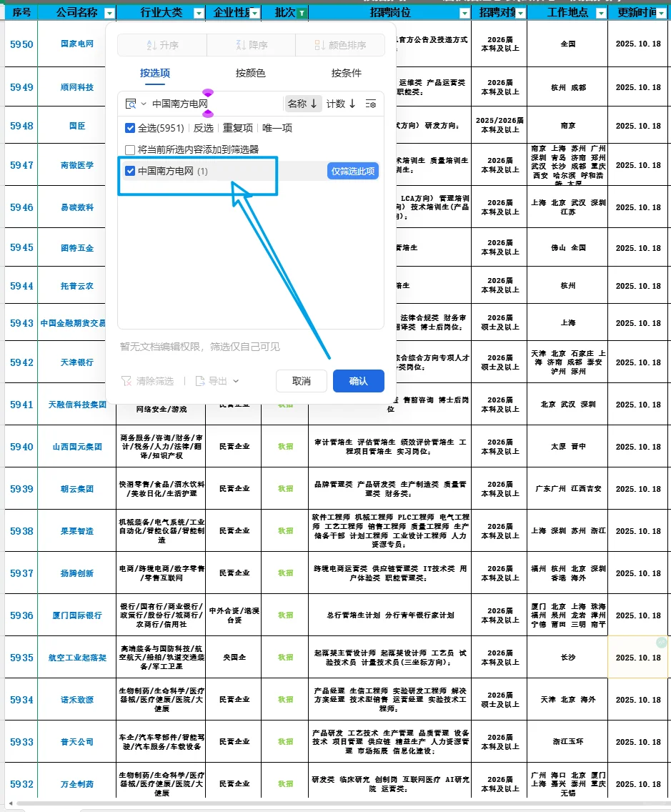Screen dimensions: 671x812
Task: Switch to 按选项 tab
Action: [155, 73]
